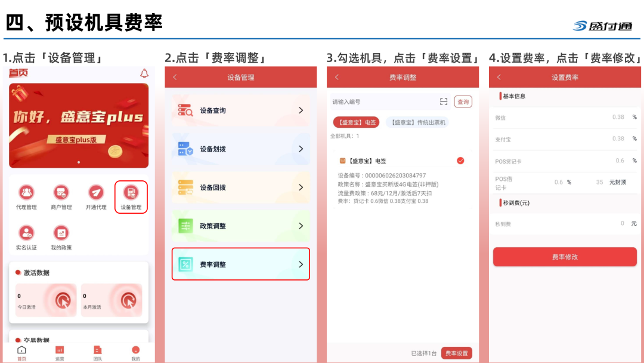Select the 【盛意宝】电签 filter tab
644x363 pixels.
356,122
